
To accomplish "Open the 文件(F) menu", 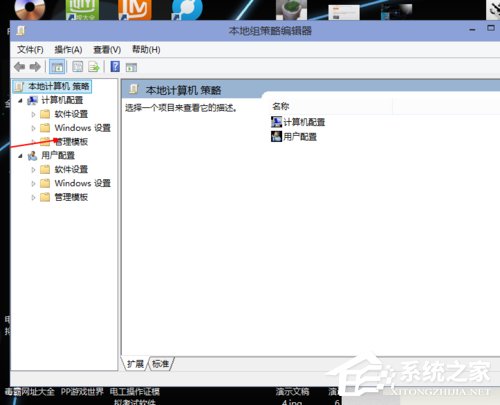I will click(30, 50).
